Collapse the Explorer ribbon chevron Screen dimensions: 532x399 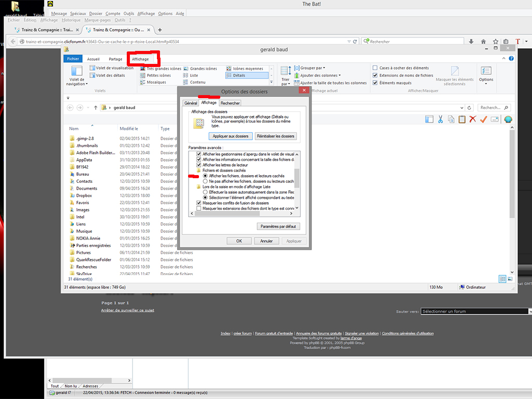(x=503, y=58)
